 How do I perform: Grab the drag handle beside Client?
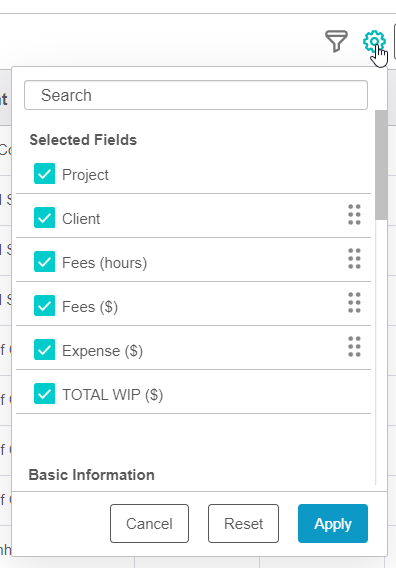click(354, 215)
